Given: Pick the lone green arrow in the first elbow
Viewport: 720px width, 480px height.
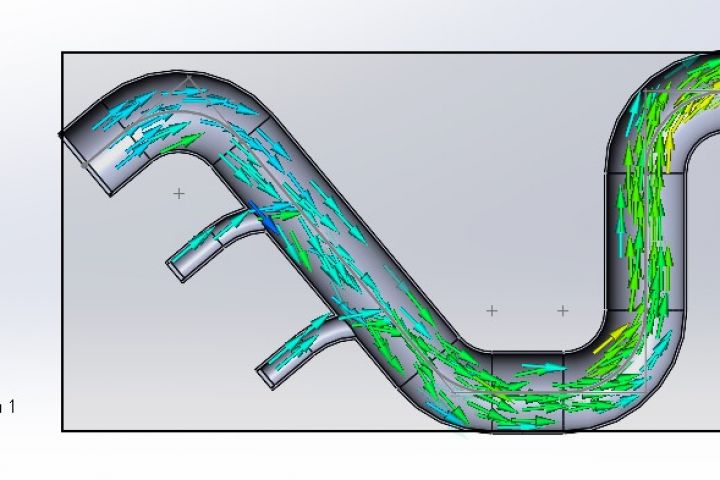Looking at the screenshot, I should pyautogui.click(x=181, y=141).
